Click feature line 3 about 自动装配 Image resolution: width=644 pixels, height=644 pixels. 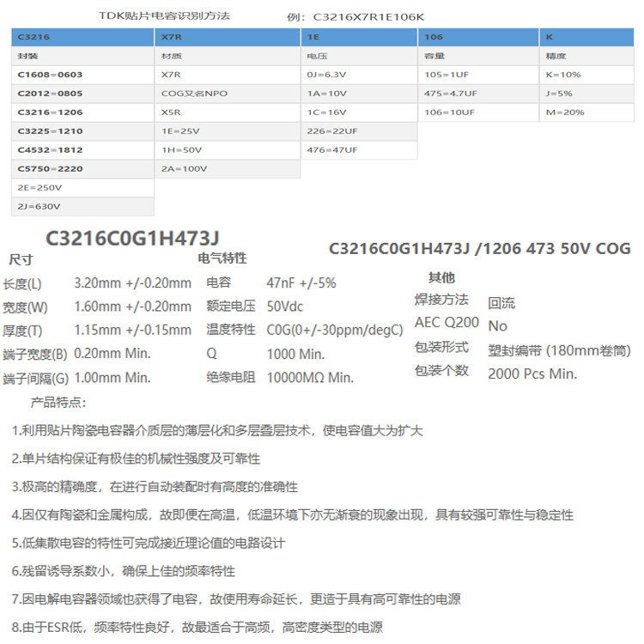(155, 487)
